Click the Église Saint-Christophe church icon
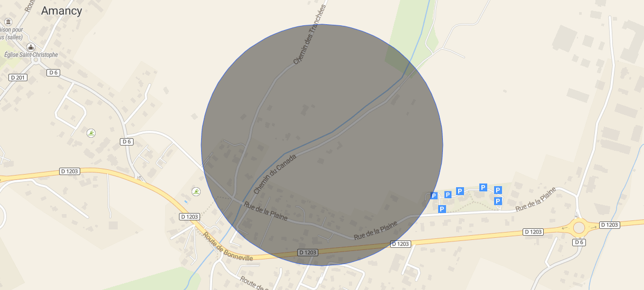Screen dimensions: 644x290 [x=31, y=47]
